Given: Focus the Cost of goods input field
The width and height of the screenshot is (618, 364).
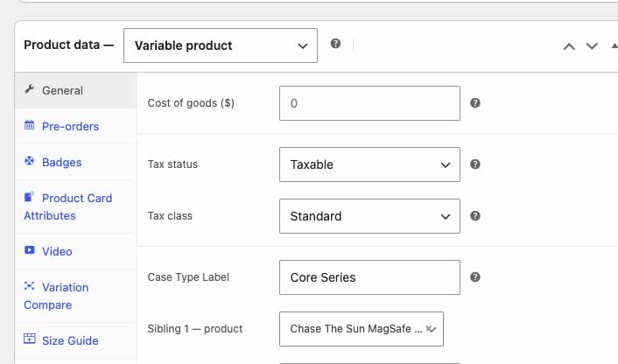Looking at the screenshot, I should [369, 103].
